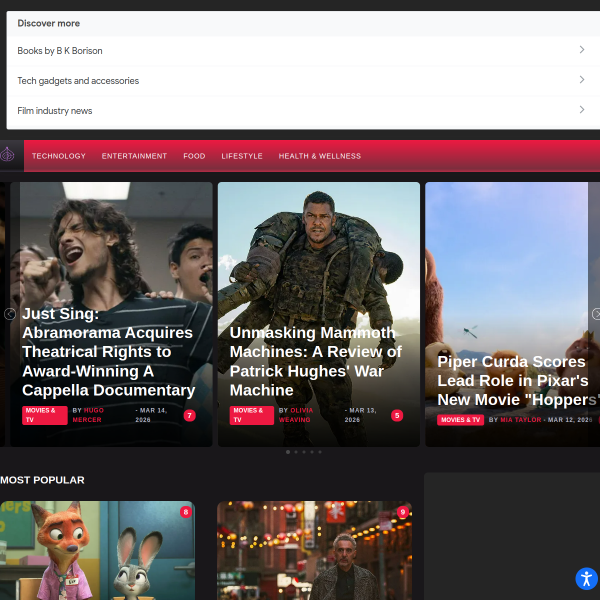The height and width of the screenshot is (600, 600).
Task: Click comment count badge on War Machine article
Action: (397, 415)
